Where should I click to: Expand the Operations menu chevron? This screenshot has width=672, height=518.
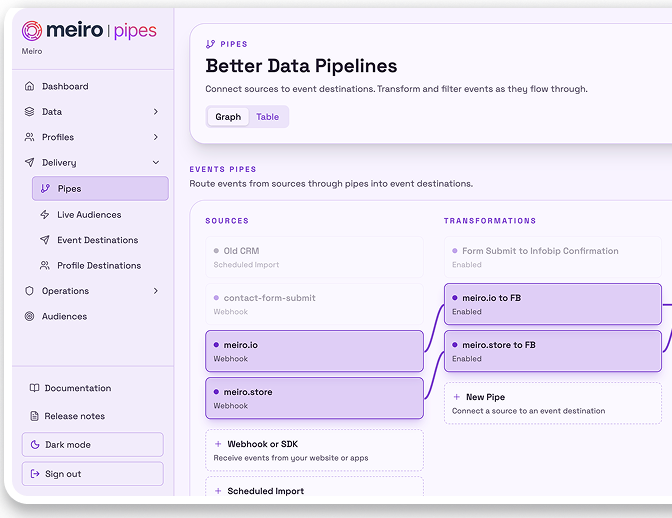tap(156, 291)
